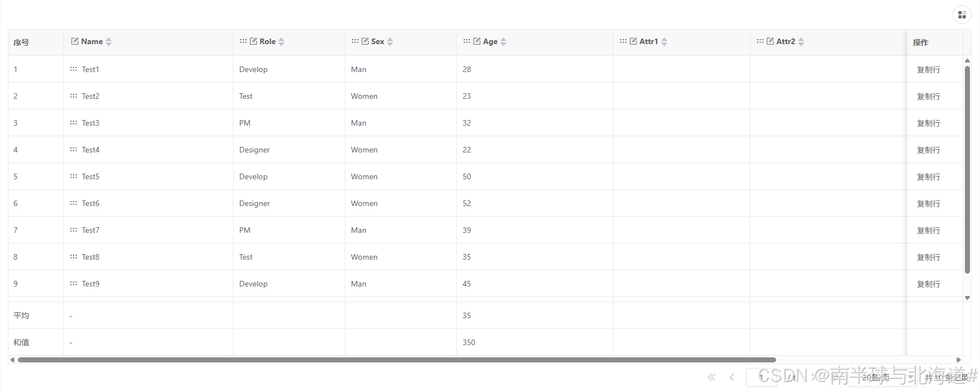This screenshot has width=980, height=392.
Task: Click 复制行 in the Test8 row
Action: (x=927, y=257)
